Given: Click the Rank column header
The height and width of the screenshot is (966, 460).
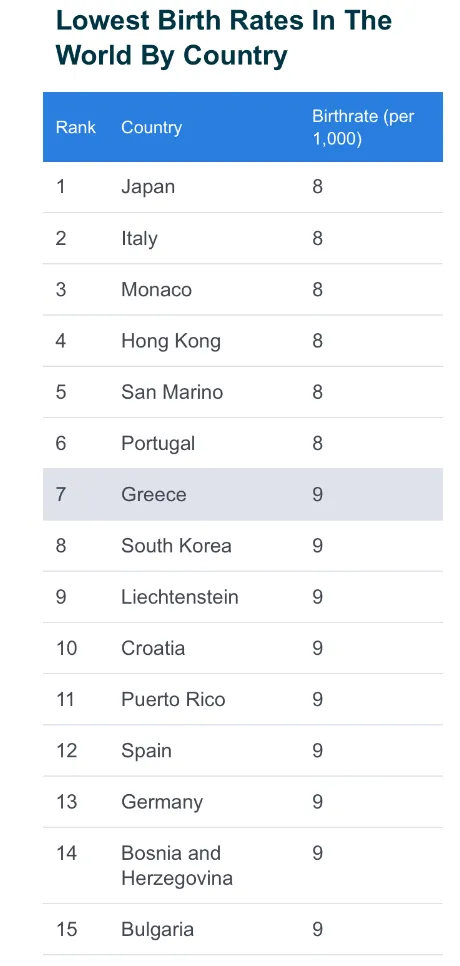Looking at the screenshot, I should (x=76, y=128).
